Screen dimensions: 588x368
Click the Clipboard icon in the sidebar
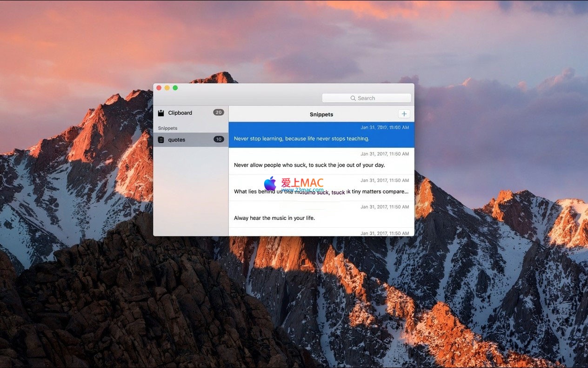pos(161,113)
